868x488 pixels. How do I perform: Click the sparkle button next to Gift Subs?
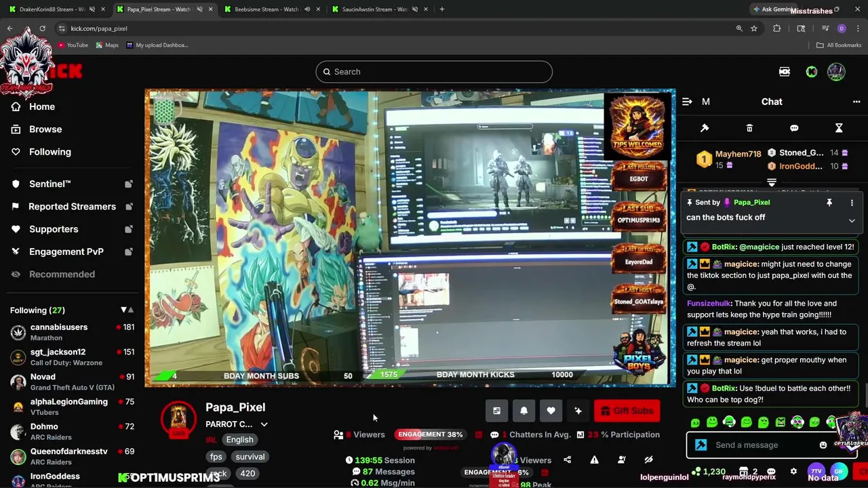click(578, 411)
